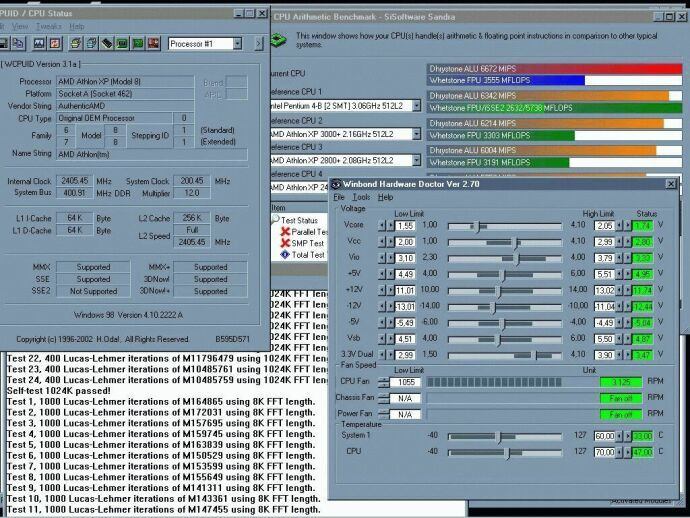Click the Vendor String 'AuthenticAMD' field
The width and height of the screenshot is (690, 518).
pos(125,106)
